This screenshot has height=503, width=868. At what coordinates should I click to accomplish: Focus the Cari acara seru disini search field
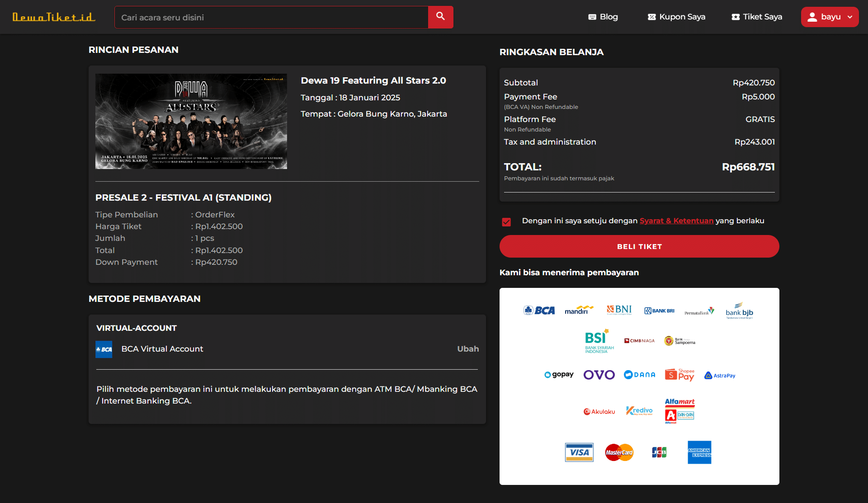[271, 17]
